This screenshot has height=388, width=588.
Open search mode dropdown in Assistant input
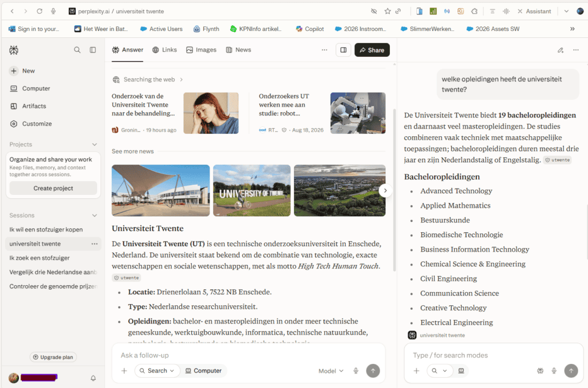(x=439, y=371)
